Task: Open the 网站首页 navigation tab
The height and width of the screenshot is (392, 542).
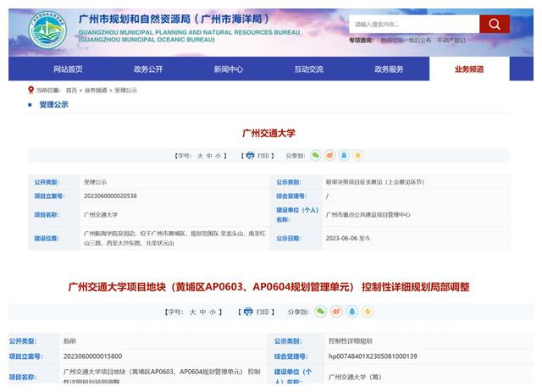Action: 68,69
